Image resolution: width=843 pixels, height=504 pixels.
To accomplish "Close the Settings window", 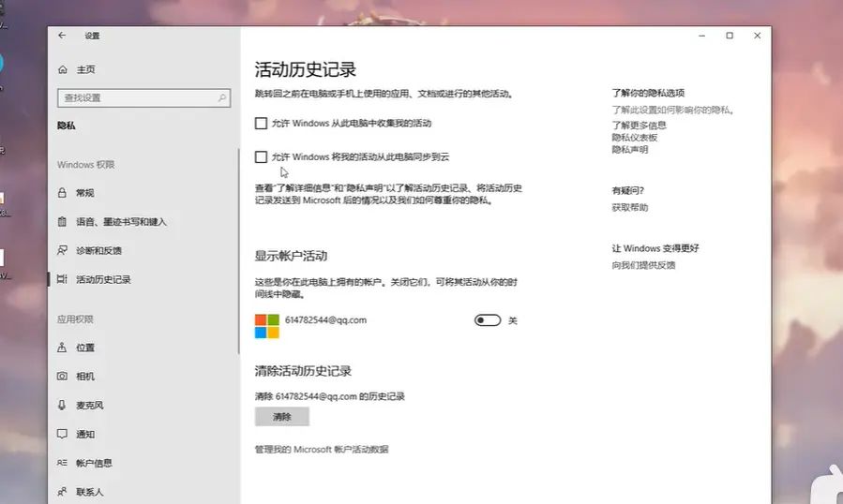I will [x=757, y=36].
